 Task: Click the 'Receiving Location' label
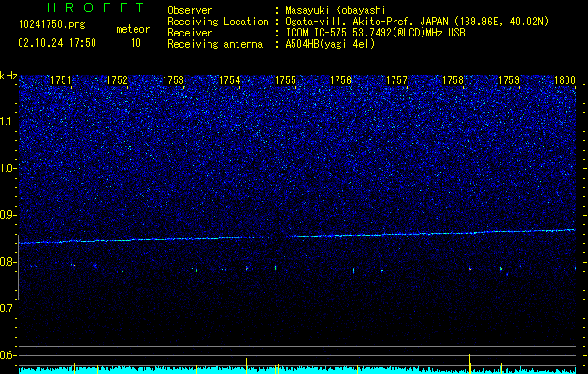point(218,22)
